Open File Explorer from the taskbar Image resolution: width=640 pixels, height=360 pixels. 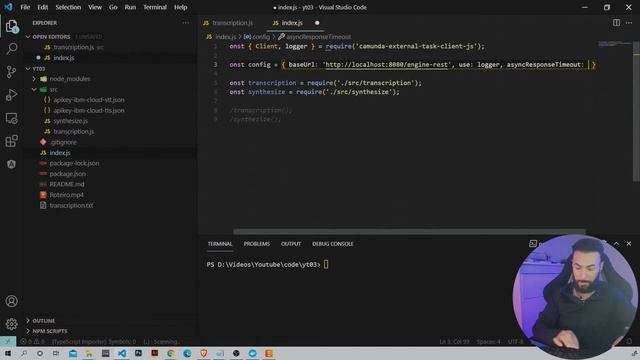tap(89, 353)
